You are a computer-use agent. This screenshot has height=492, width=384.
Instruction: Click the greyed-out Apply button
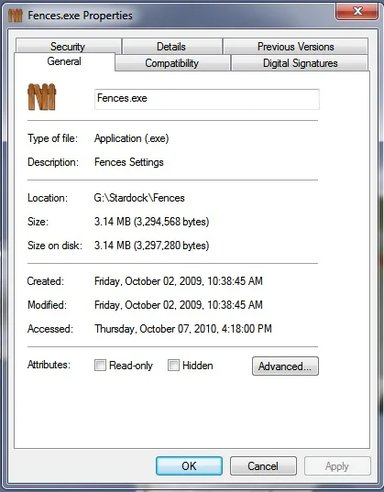coord(337,466)
